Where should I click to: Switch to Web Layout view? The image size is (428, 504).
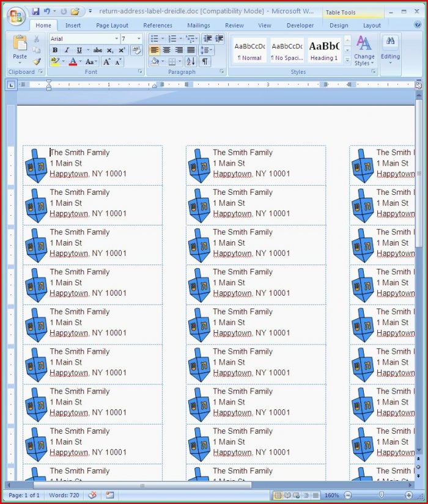coord(297,495)
